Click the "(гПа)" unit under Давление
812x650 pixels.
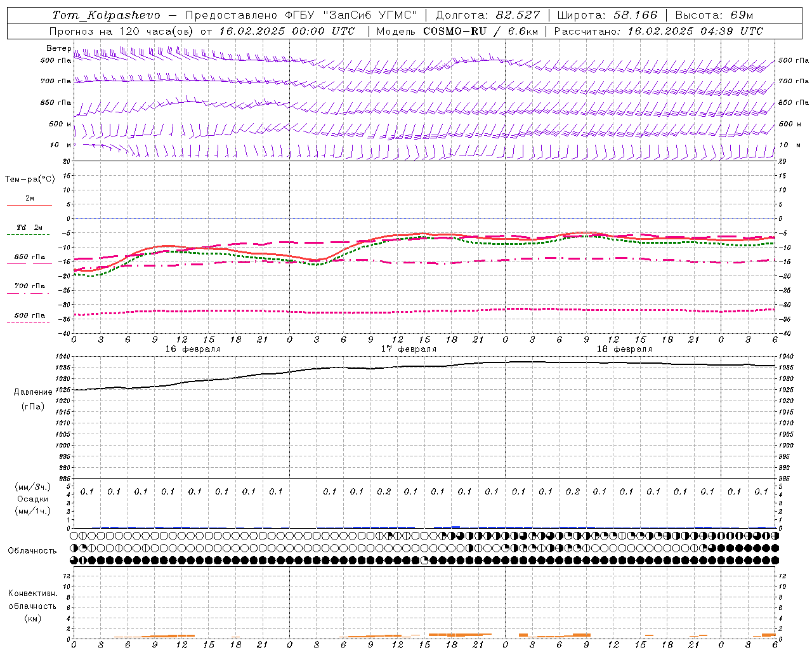(33, 407)
